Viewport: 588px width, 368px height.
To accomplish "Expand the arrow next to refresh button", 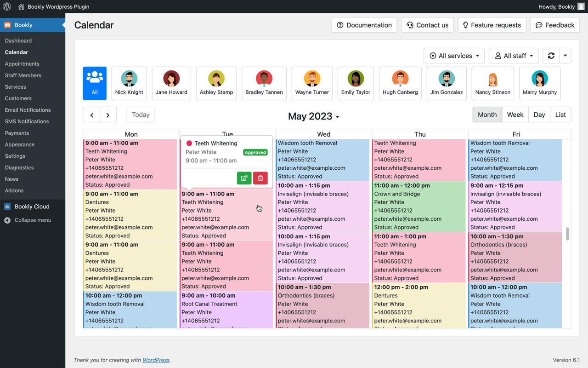I will tap(565, 56).
